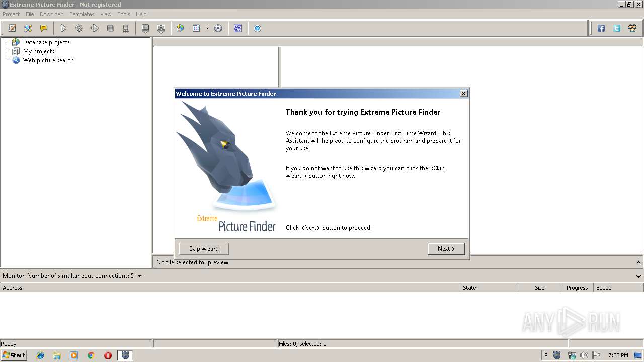Open Action Center flag tray icon
Viewport: 644px width, 362px height.
(x=596, y=355)
